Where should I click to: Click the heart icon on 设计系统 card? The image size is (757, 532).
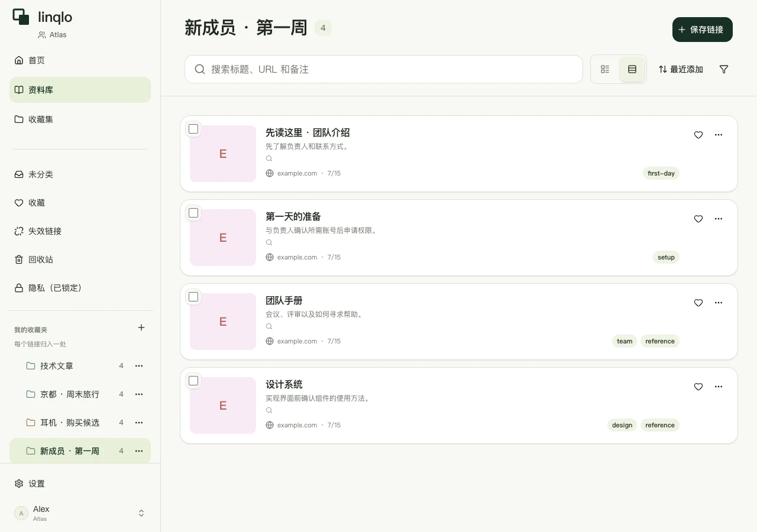pyautogui.click(x=698, y=387)
